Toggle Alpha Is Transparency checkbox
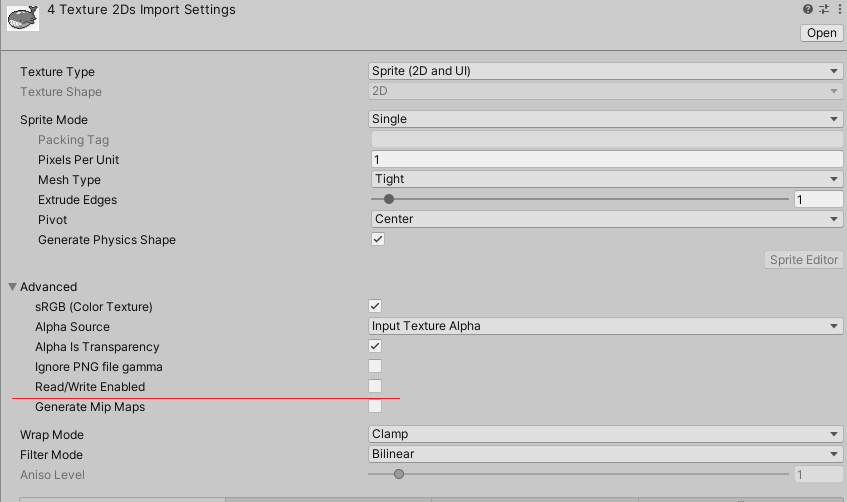Screen dimensions: 847x502 click(x=375, y=346)
